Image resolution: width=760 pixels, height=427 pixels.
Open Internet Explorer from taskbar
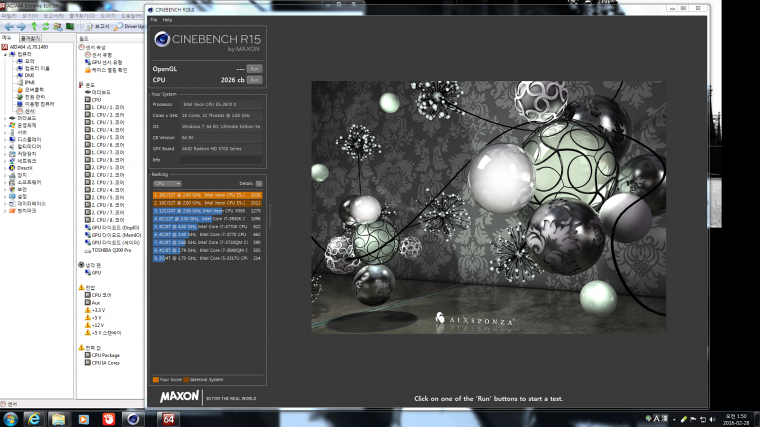[33, 419]
